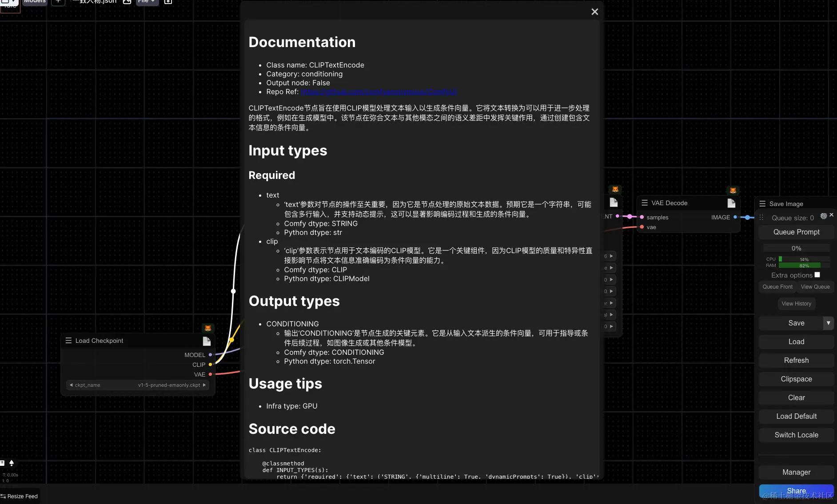The image size is (837, 504).
Task: Open Save button dropdown arrow
Action: (829, 323)
